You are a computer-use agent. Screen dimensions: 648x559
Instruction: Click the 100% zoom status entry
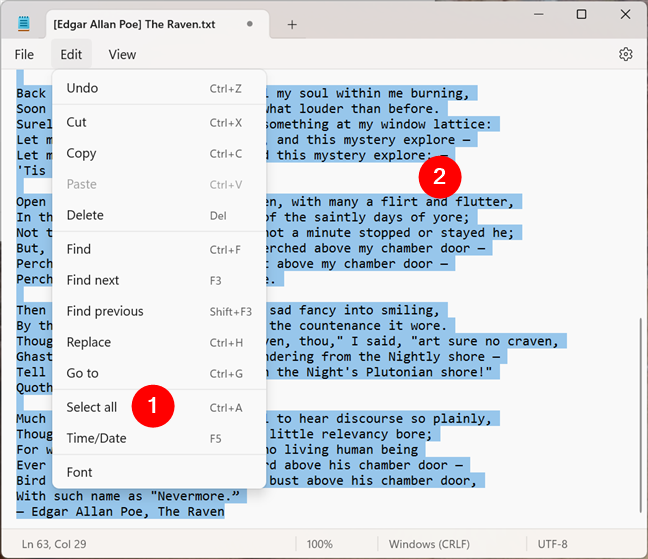coord(319,544)
